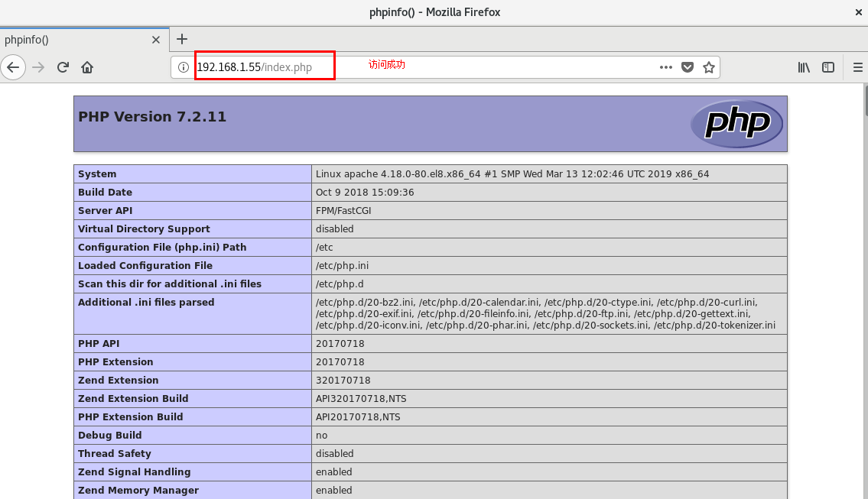Click the API320170718,NTS value
The width and height of the screenshot is (868, 499).
click(361, 398)
